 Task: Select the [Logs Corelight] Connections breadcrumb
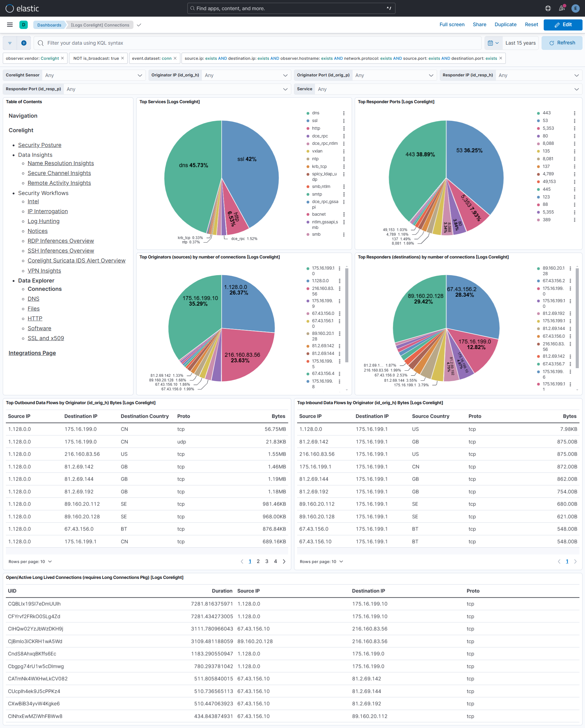click(x=100, y=25)
